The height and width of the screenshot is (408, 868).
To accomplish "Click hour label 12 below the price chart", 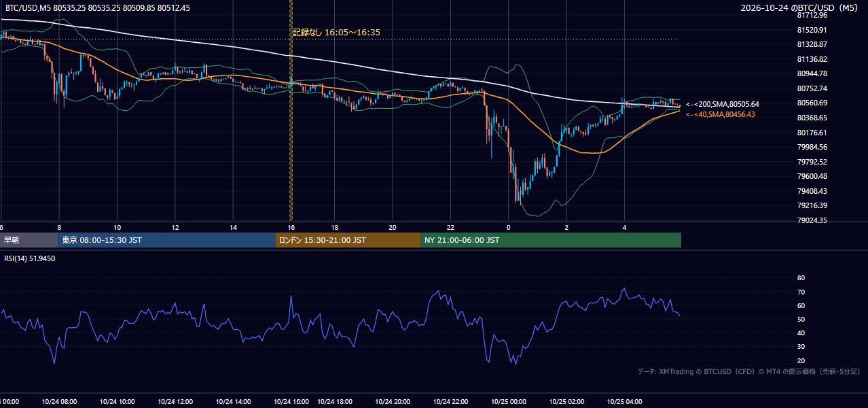I will tap(175, 227).
